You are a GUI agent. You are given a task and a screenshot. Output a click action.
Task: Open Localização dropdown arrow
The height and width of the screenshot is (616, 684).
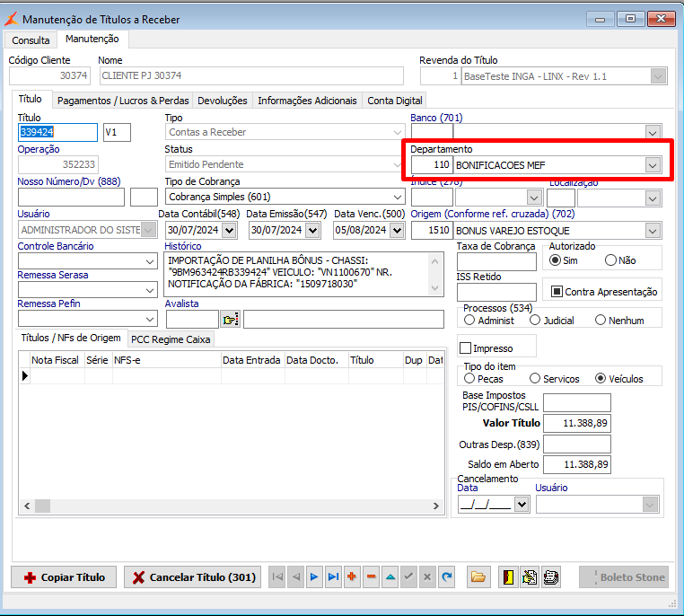(653, 198)
